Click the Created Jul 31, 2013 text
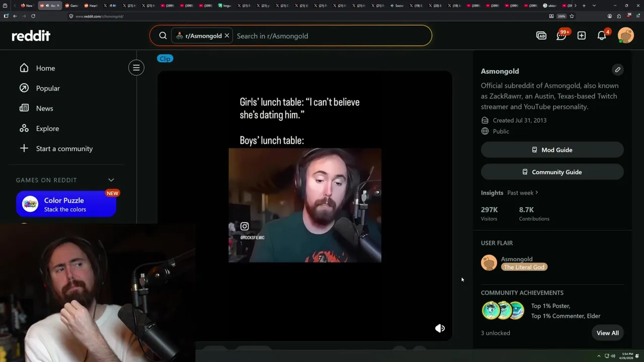This screenshot has width=644, height=362. [x=520, y=120]
